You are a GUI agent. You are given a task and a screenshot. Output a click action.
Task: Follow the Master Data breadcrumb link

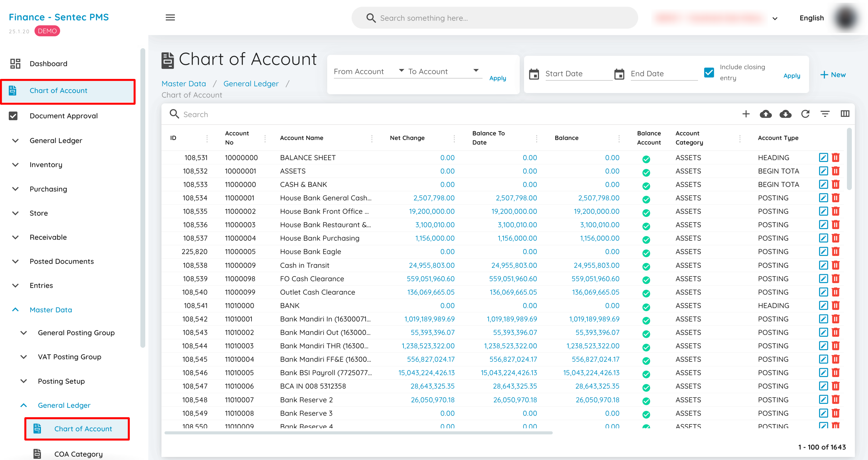[183, 84]
